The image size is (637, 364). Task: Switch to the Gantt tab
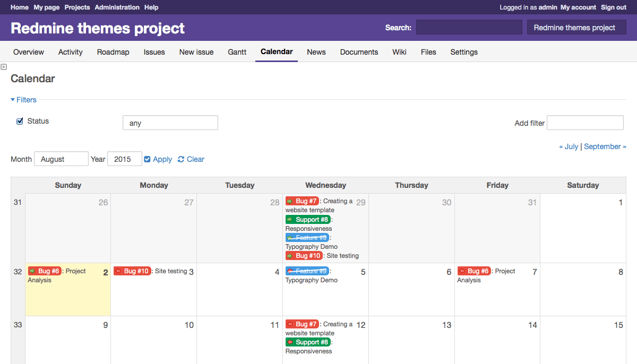(x=237, y=52)
